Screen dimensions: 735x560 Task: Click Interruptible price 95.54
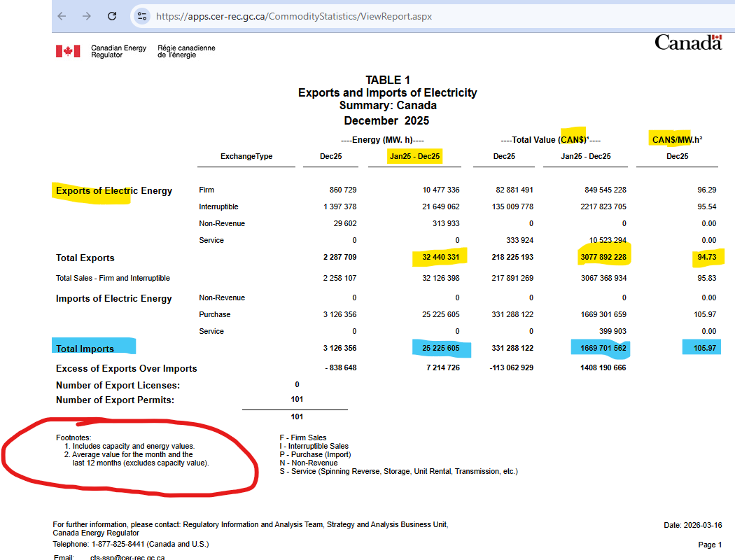point(706,206)
